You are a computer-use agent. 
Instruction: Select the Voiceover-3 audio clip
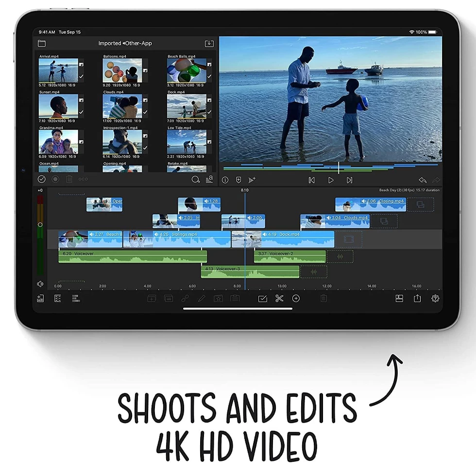click(250, 272)
